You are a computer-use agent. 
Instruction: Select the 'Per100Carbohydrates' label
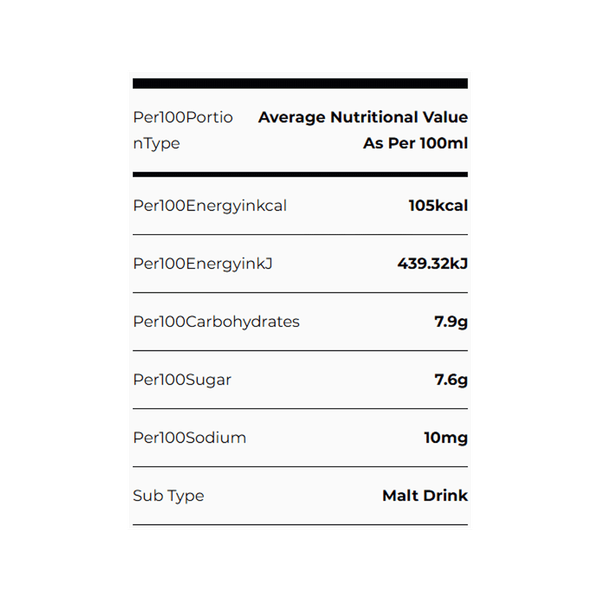coord(216,322)
